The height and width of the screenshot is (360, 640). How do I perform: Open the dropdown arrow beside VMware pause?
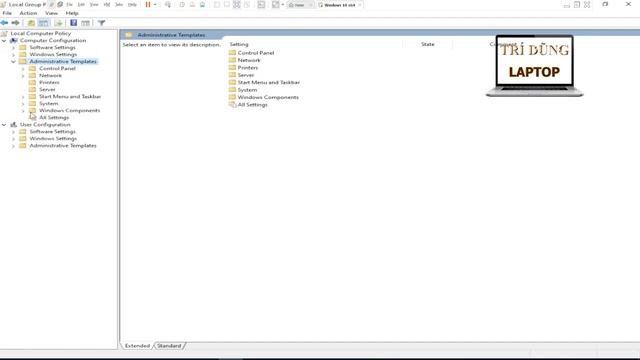[x=155, y=4]
